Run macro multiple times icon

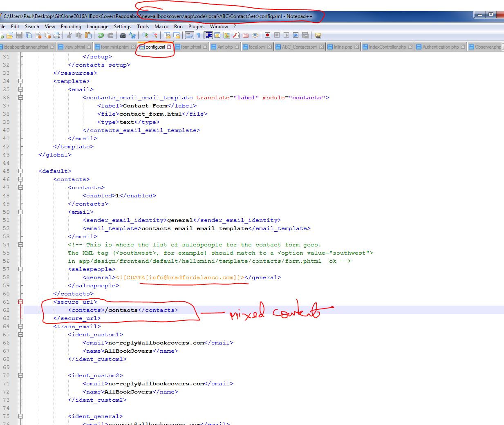[x=296, y=35]
